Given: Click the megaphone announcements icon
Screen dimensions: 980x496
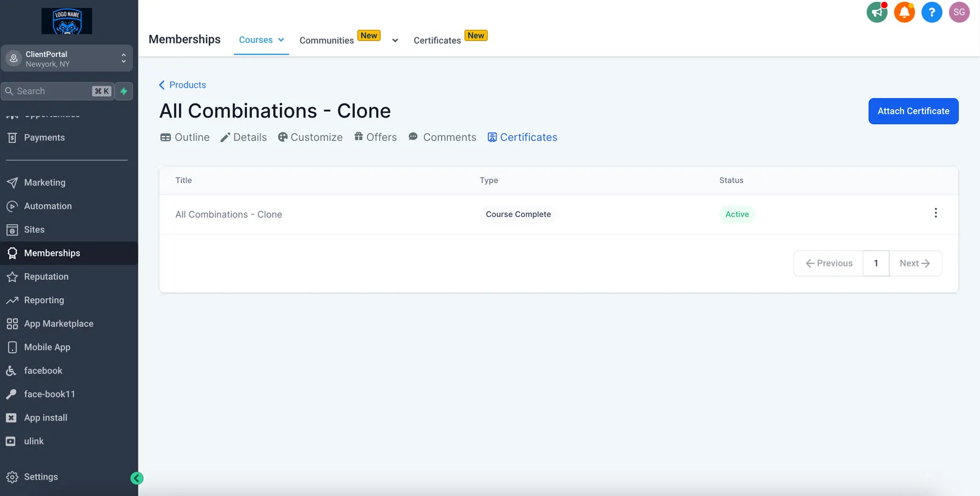Looking at the screenshot, I should pos(877,12).
